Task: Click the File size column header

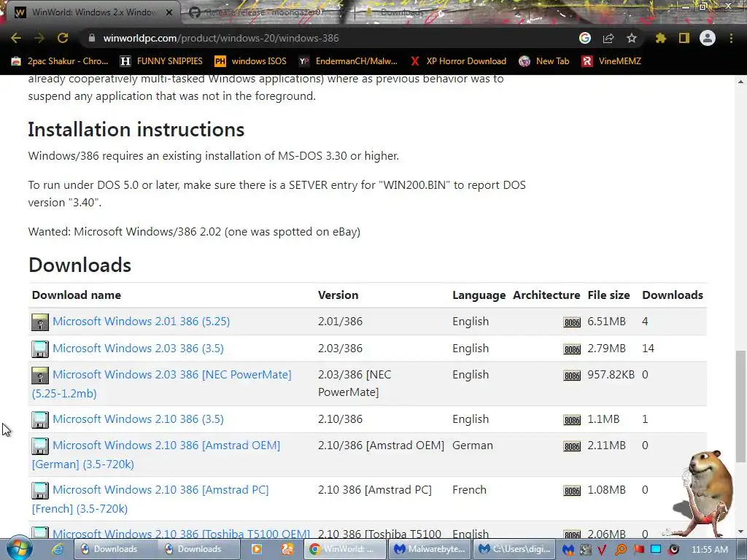Action: pos(608,295)
